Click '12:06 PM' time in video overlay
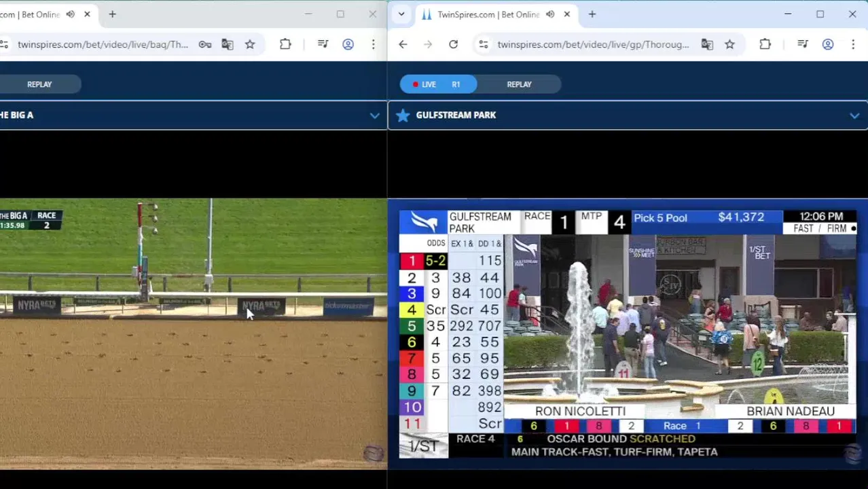 click(822, 217)
